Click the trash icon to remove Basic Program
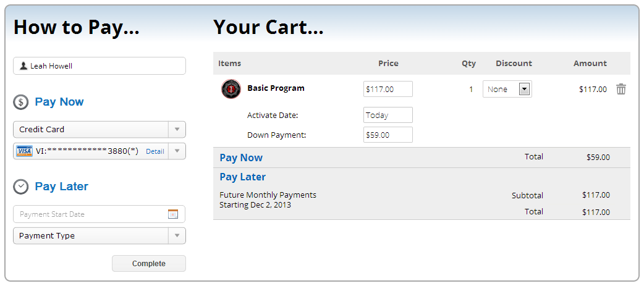 (621, 89)
